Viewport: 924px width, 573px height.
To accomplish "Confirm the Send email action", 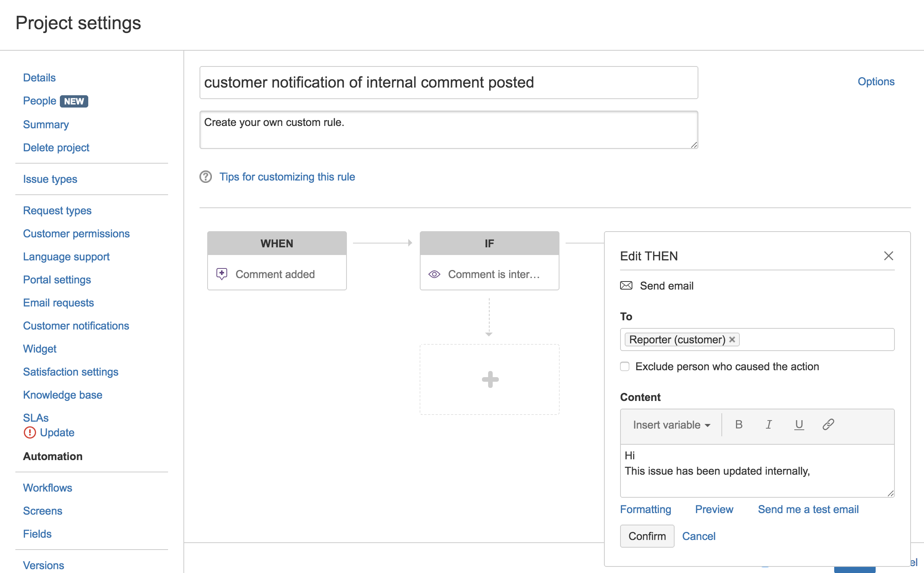I will pos(647,536).
